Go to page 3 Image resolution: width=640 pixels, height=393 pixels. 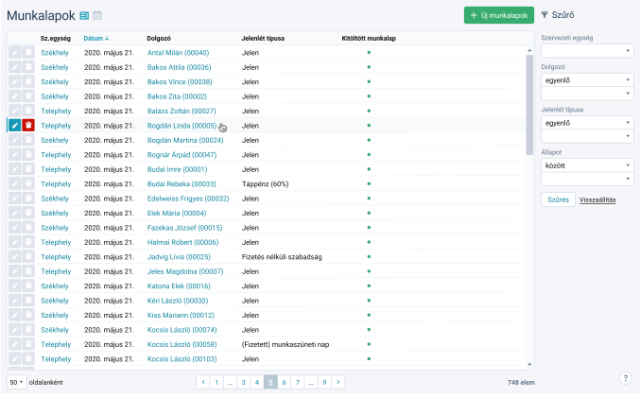point(243,382)
